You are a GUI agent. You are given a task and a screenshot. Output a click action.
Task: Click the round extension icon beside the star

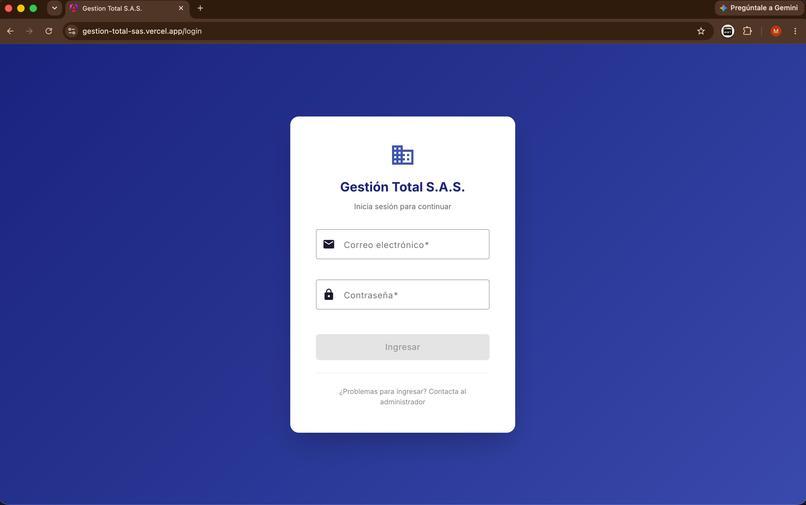(727, 31)
